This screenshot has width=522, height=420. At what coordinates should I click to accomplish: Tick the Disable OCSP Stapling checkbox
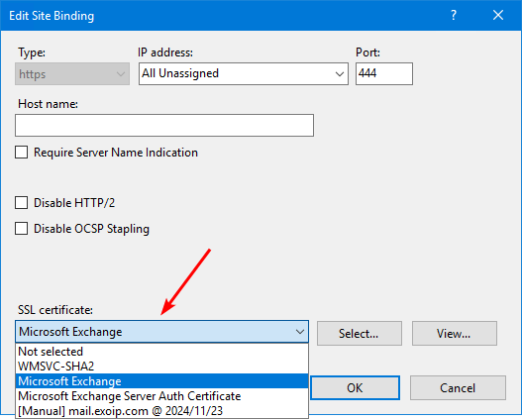click(22, 229)
